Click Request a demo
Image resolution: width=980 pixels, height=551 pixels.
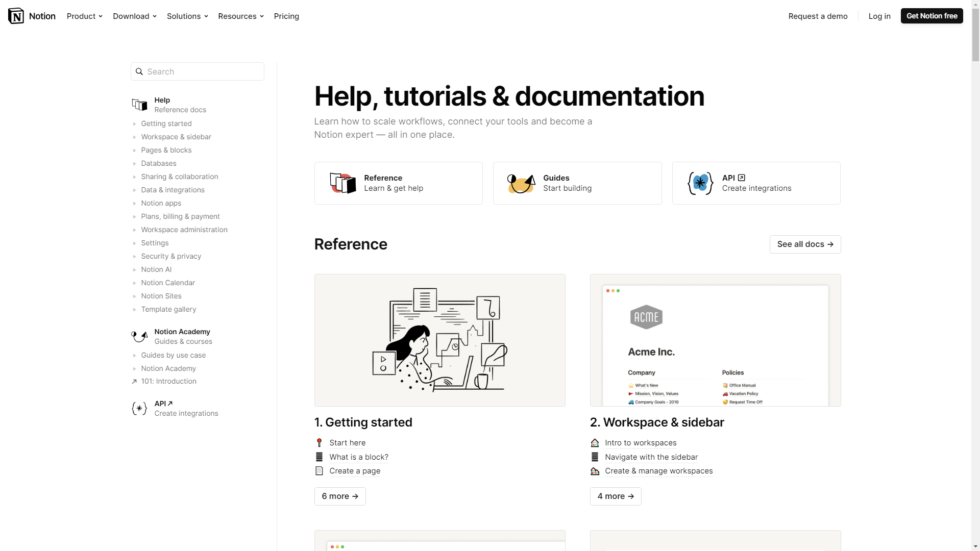tap(818, 16)
